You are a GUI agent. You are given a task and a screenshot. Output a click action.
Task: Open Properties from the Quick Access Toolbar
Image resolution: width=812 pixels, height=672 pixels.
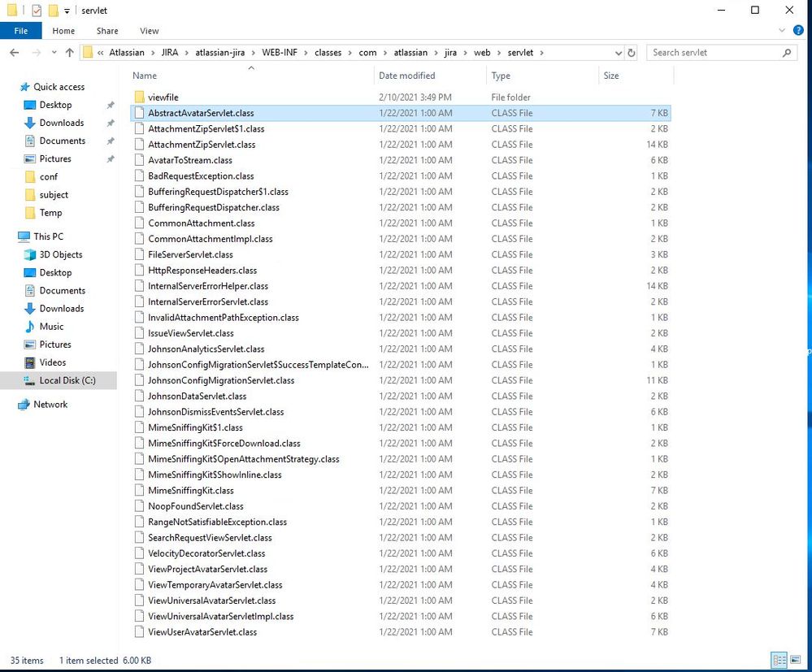click(37, 10)
